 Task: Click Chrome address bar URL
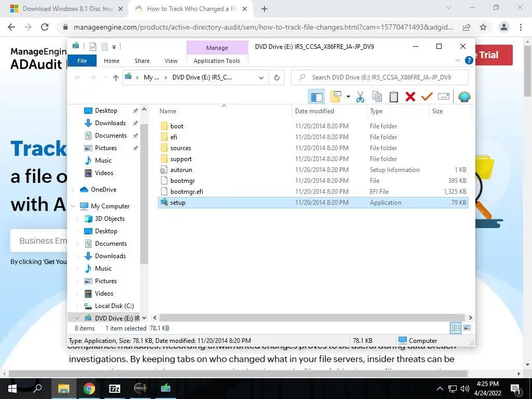point(263,27)
